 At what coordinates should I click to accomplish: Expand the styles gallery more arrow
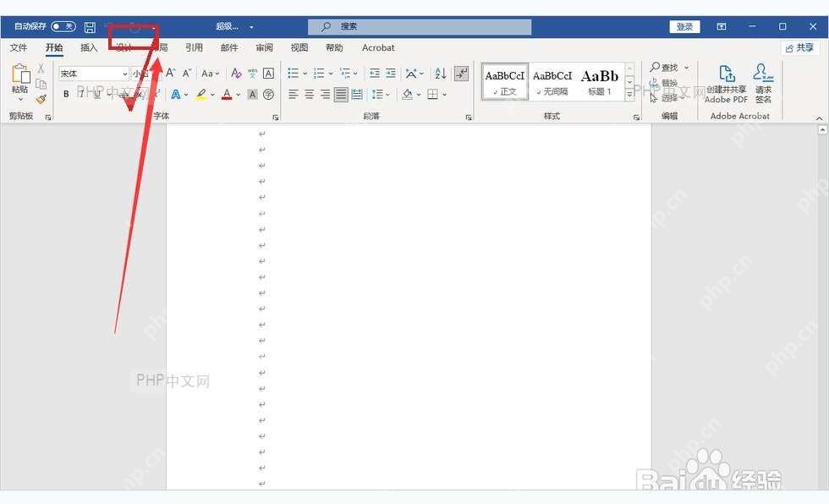click(x=629, y=95)
